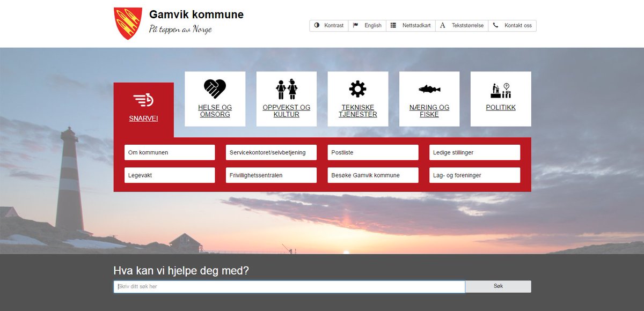
Task: Open the HELSE OG OMSORG link
Action: pos(215,111)
